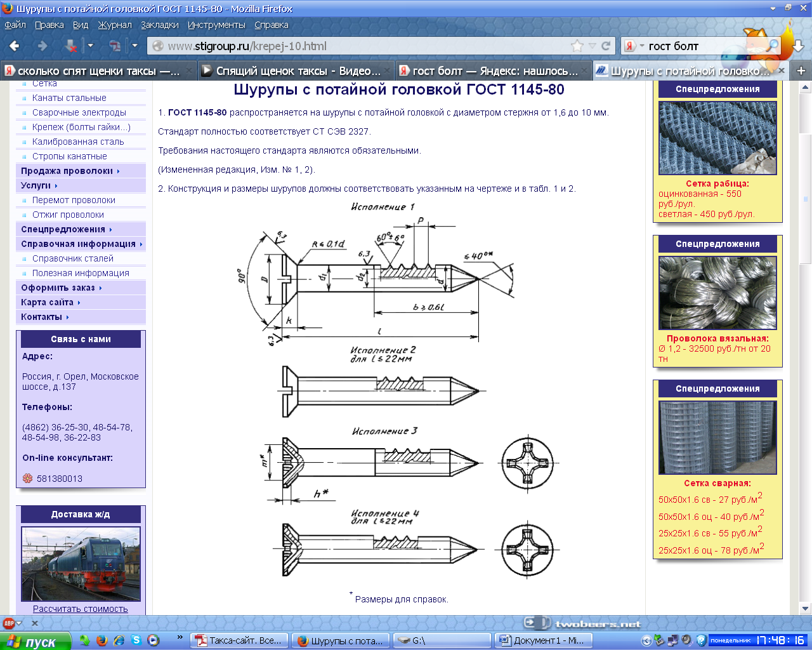
Task: Click the vertical page scrollbar thumb
Action: coord(806,198)
